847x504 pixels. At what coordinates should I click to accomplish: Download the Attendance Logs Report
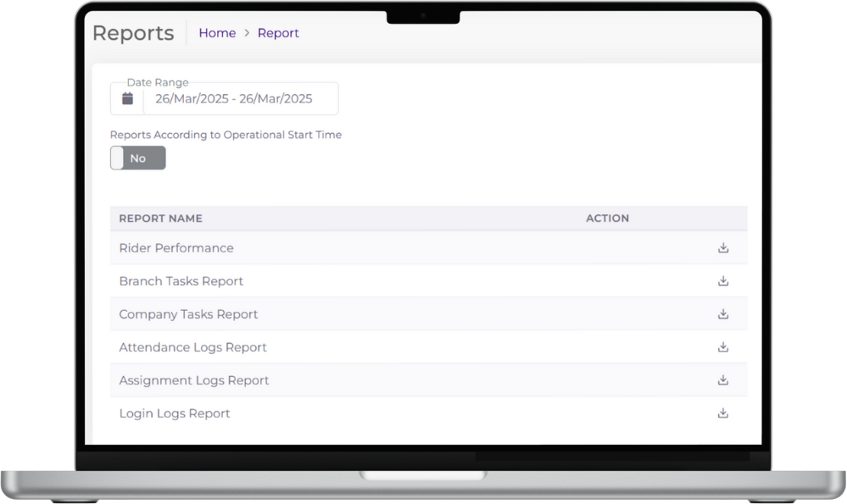click(x=723, y=347)
